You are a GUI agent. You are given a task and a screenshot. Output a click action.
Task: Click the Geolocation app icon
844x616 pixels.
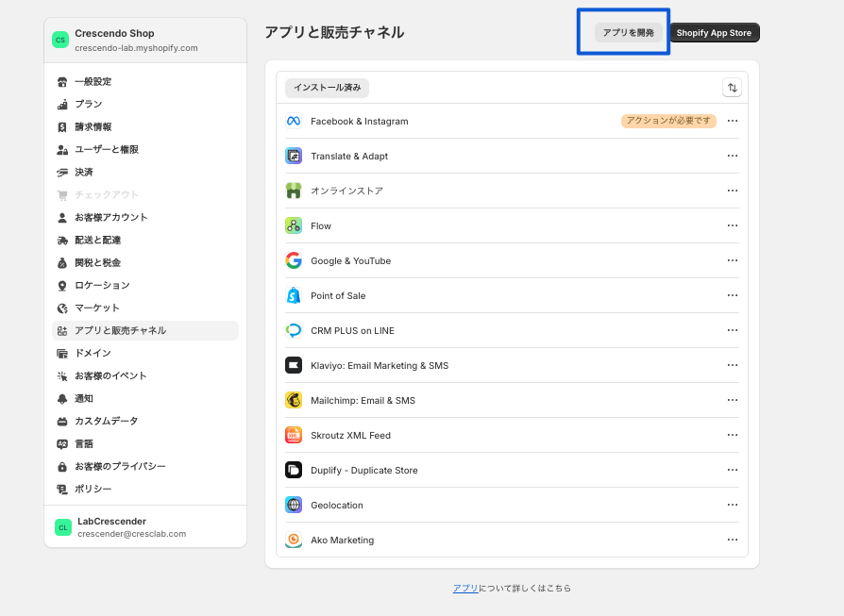point(294,506)
